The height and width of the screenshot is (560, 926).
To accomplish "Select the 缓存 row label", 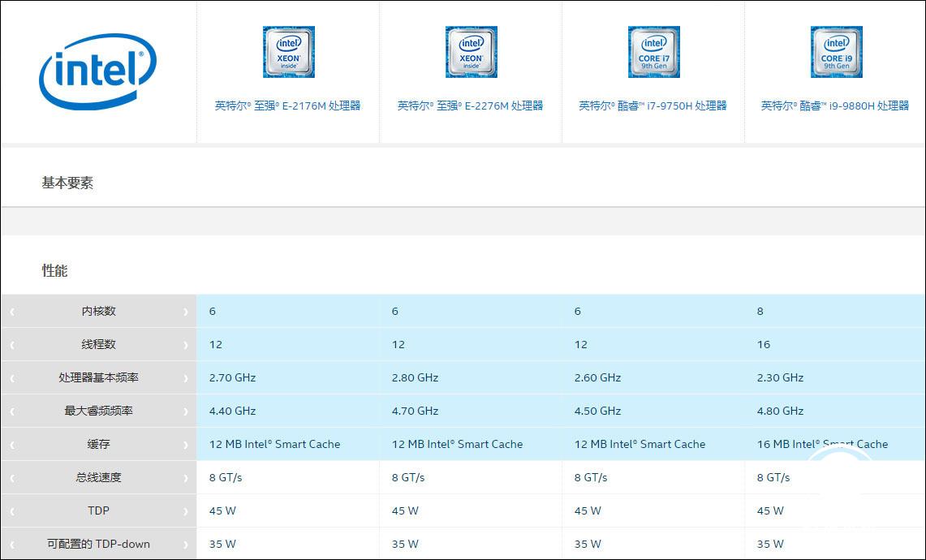I will point(99,445).
